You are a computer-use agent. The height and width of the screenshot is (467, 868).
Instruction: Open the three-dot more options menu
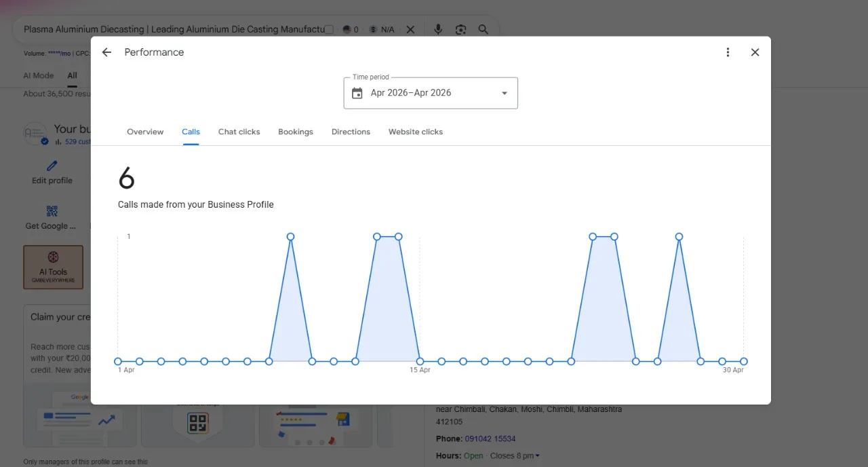(x=728, y=52)
